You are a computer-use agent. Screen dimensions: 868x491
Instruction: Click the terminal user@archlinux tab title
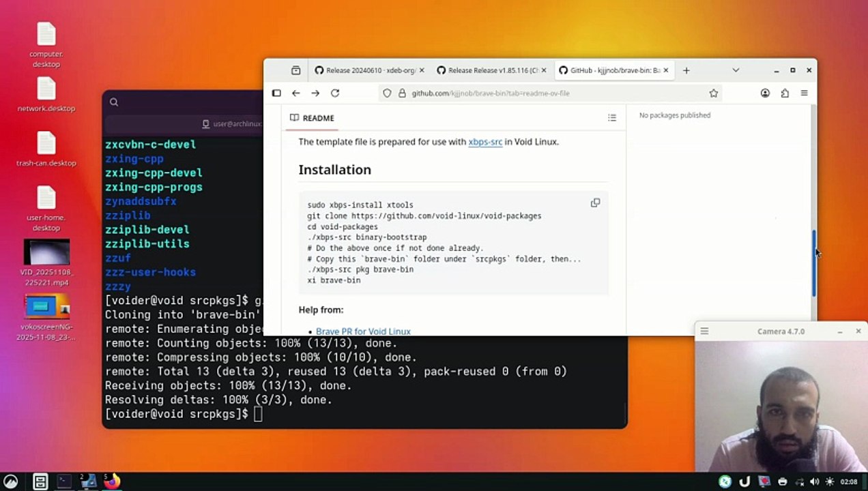point(232,124)
